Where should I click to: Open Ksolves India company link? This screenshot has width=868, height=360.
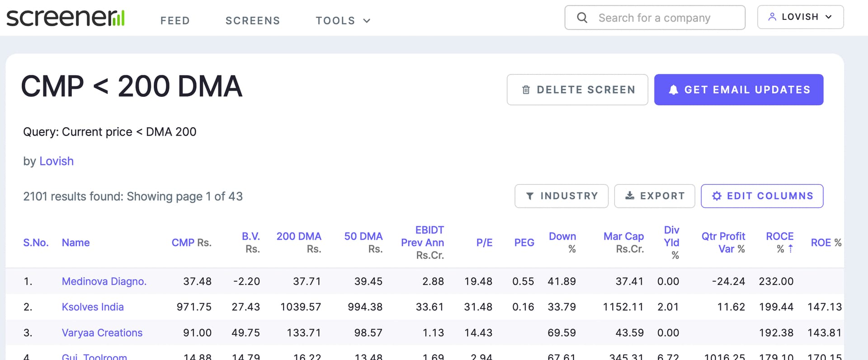[x=93, y=307]
